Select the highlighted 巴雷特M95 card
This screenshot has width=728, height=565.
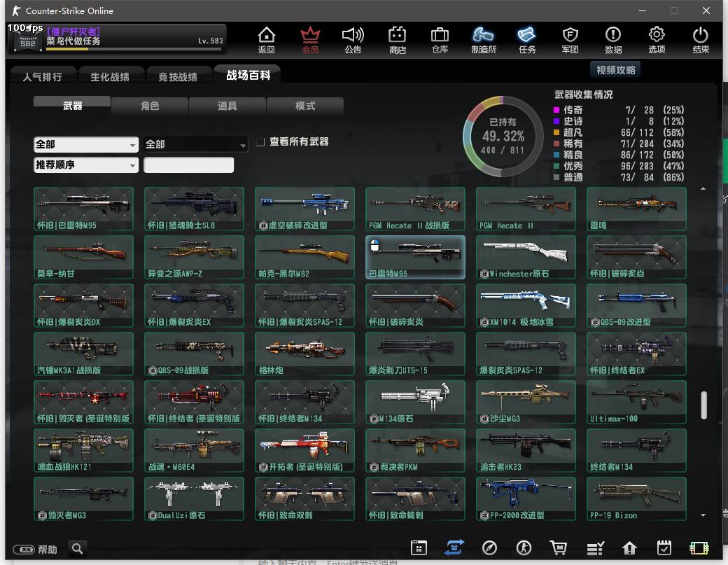pos(415,257)
